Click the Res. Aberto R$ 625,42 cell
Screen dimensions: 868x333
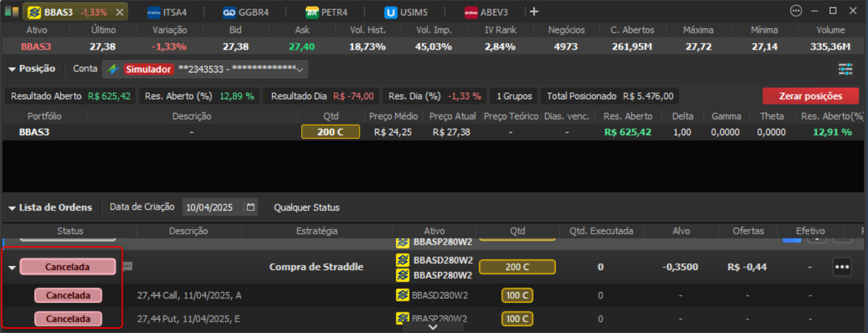pyautogui.click(x=628, y=132)
